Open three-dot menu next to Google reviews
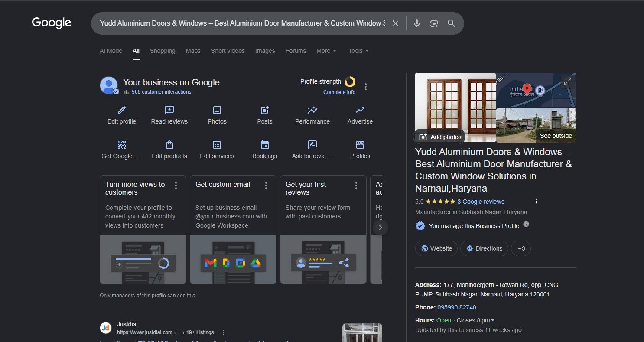Viewport: 644px width, 342px height. pyautogui.click(x=537, y=202)
